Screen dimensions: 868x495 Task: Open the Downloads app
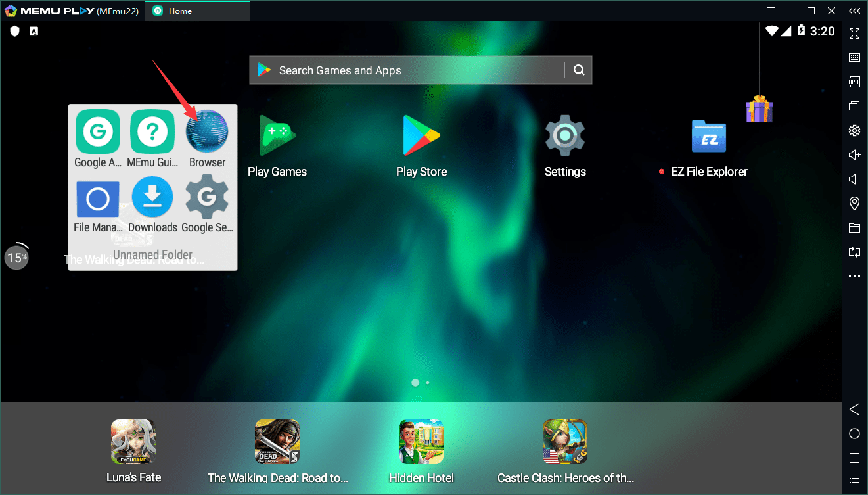[152, 197]
